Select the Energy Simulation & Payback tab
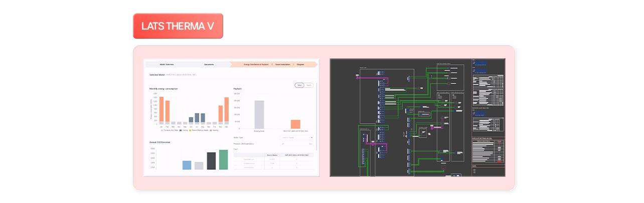Viewport: 644px width, 203px height. click(x=256, y=64)
